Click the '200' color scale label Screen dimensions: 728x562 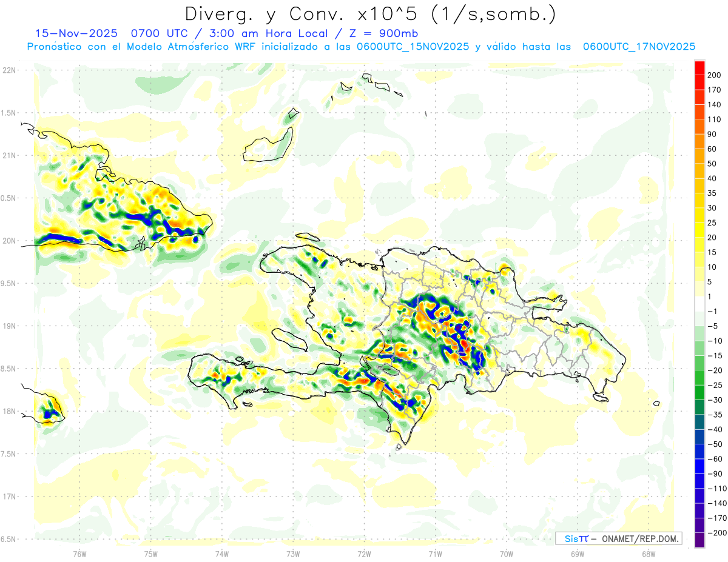click(714, 75)
